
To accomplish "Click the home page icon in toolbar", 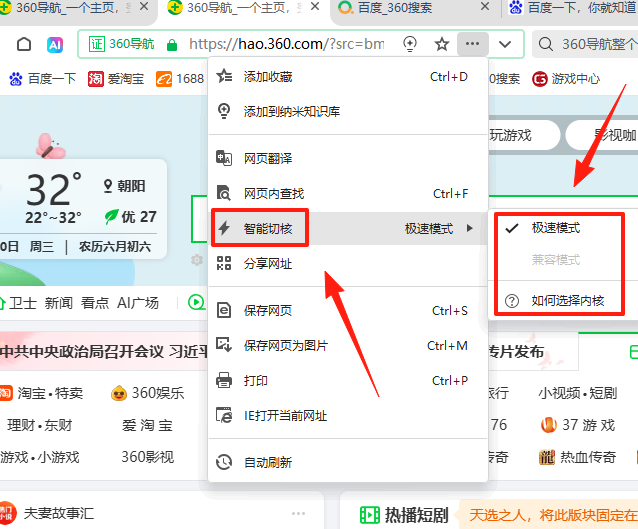I will [24, 44].
